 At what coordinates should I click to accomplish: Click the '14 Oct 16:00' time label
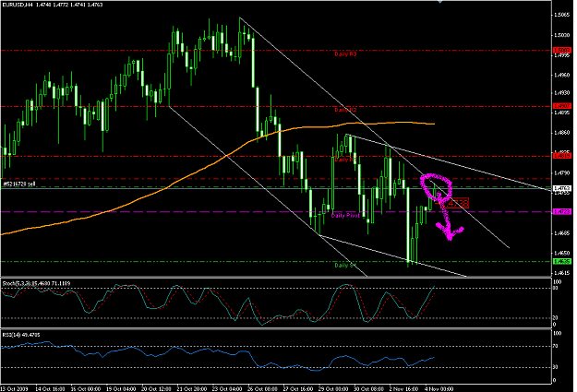50,388
